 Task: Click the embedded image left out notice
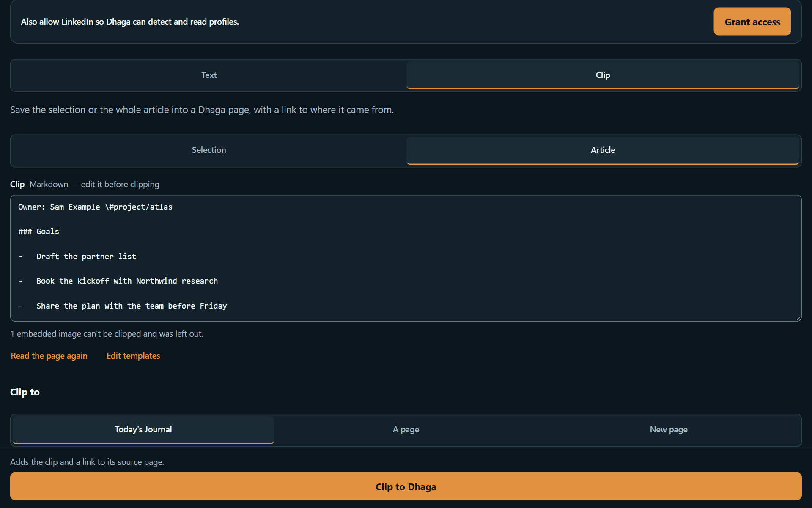coord(107,334)
